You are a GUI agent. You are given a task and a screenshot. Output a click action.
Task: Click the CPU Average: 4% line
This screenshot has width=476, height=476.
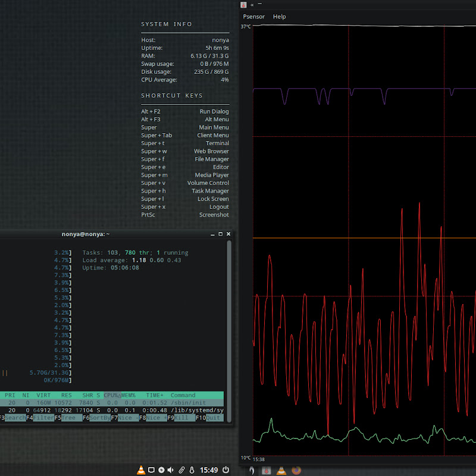point(185,80)
